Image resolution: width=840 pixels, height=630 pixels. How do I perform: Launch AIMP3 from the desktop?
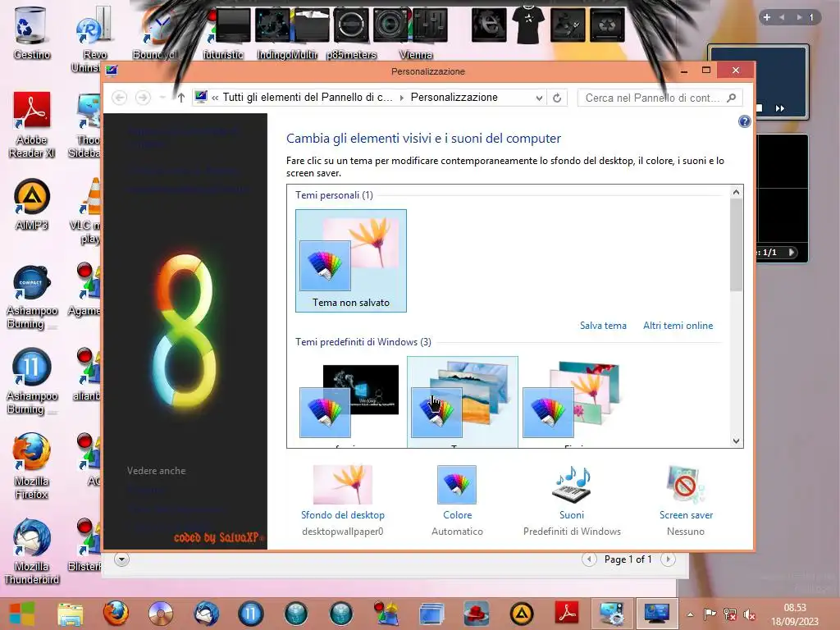click(x=32, y=204)
